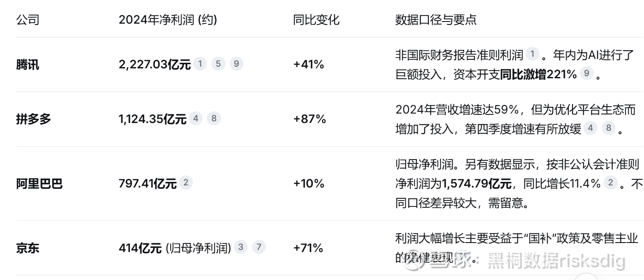This screenshot has width=644, height=280.
Task: Click the 腾讯 company name
Action: coord(28,65)
